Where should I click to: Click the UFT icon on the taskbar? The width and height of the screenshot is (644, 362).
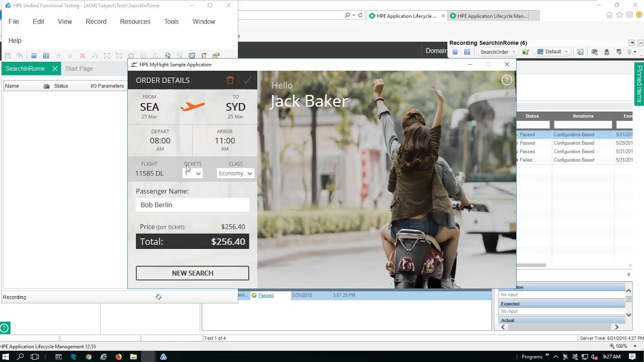tap(163, 356)
